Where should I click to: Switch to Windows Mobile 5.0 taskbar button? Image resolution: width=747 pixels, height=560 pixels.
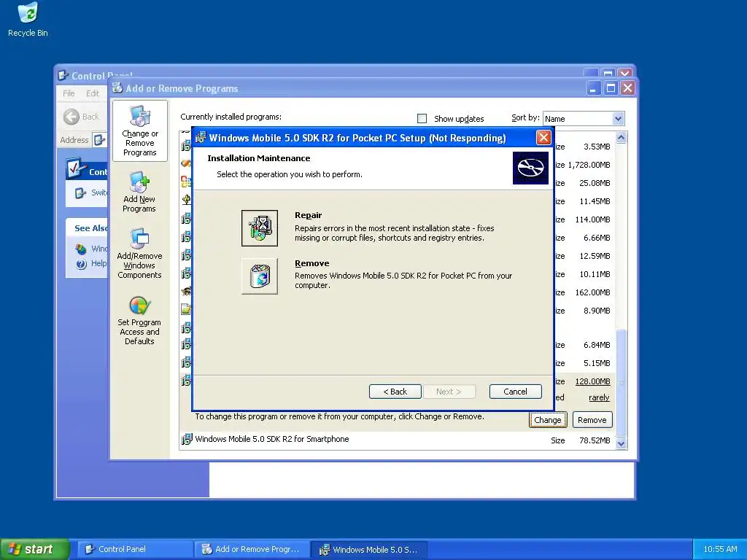[368, 549]
